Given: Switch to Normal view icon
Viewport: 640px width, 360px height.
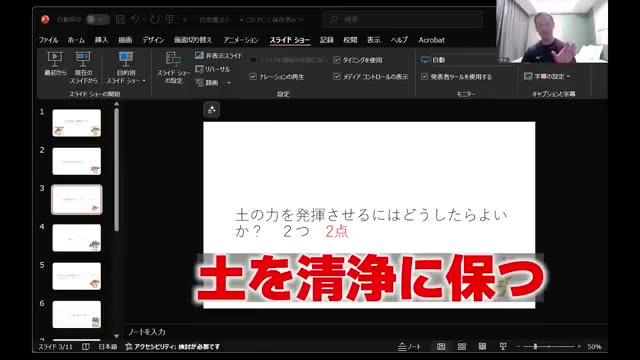Looking at the screenshot, I should tap(441, 347).
